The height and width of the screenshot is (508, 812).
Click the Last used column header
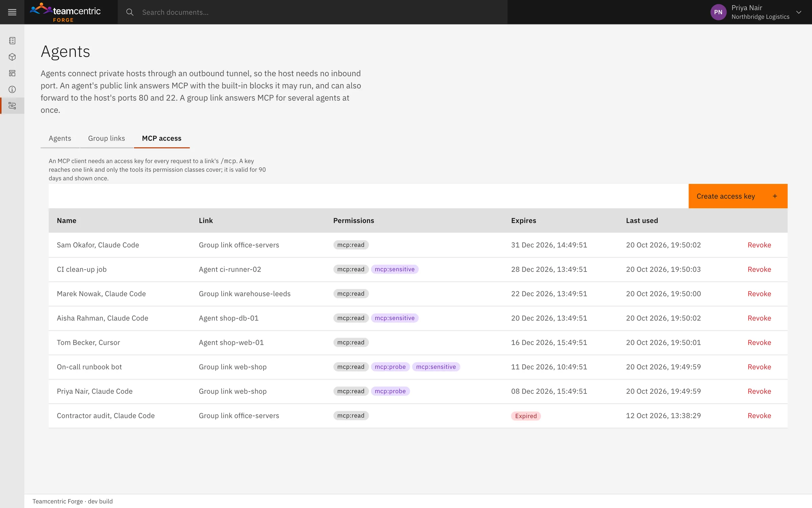[642, 220]
